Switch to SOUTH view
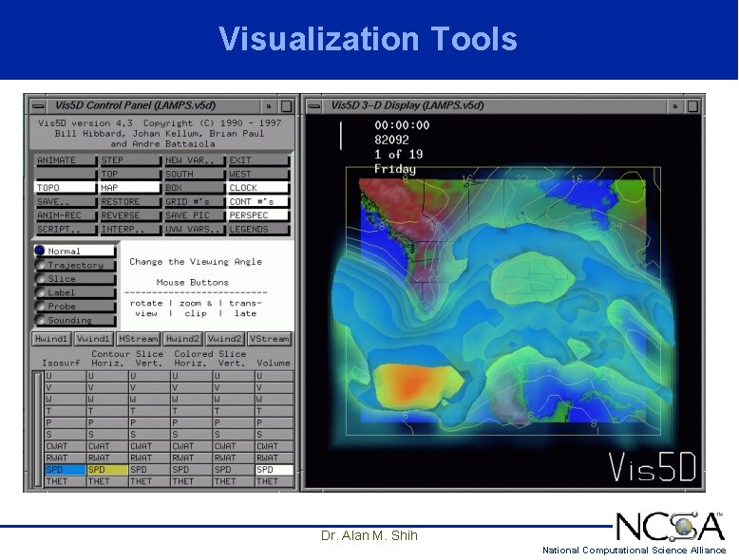 194,175
